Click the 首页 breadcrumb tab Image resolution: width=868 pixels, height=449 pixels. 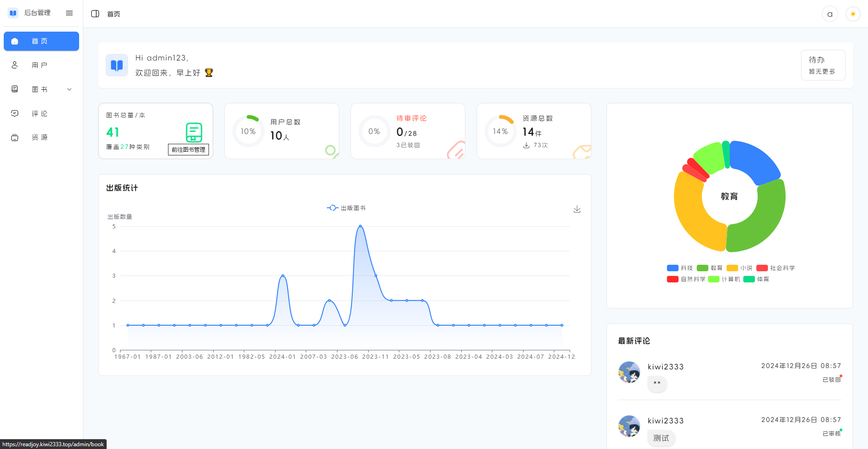pyautogui.click(x=114, y=14)
